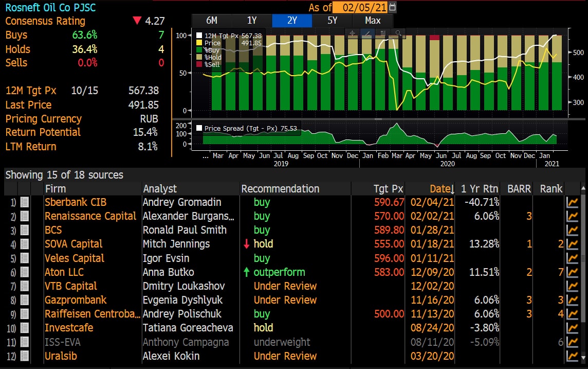Viewport: 588px width, 369px height.
Task: Open ISS-EVA report document icon
Action: pyautogui.click(x=24, y=342)
